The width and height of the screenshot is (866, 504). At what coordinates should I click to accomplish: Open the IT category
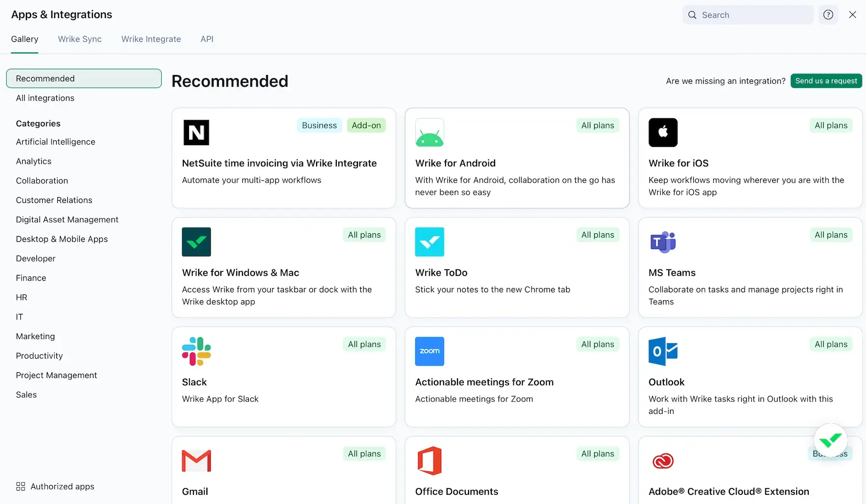click(x=19, y=317)
